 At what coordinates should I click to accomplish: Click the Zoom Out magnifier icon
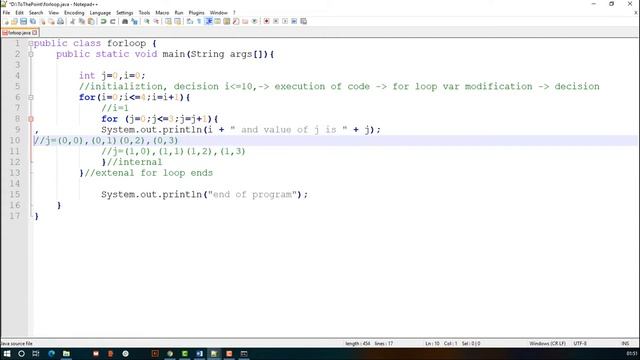pos(156,21)
